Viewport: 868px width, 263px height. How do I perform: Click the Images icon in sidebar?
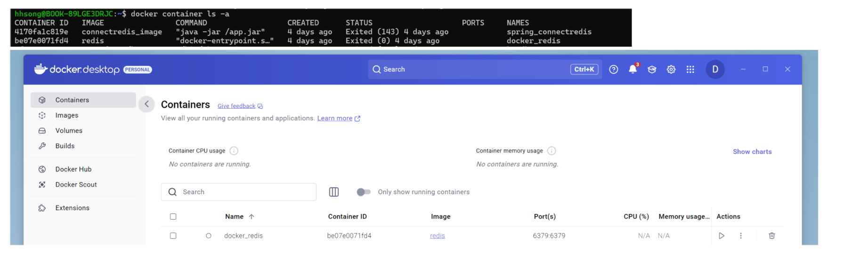click(42, 115)
